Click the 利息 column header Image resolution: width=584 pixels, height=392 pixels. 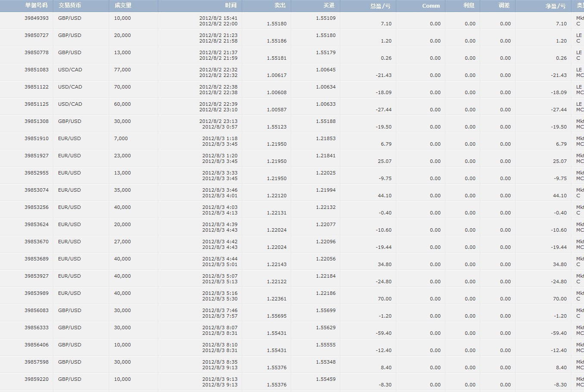point(463,6)
